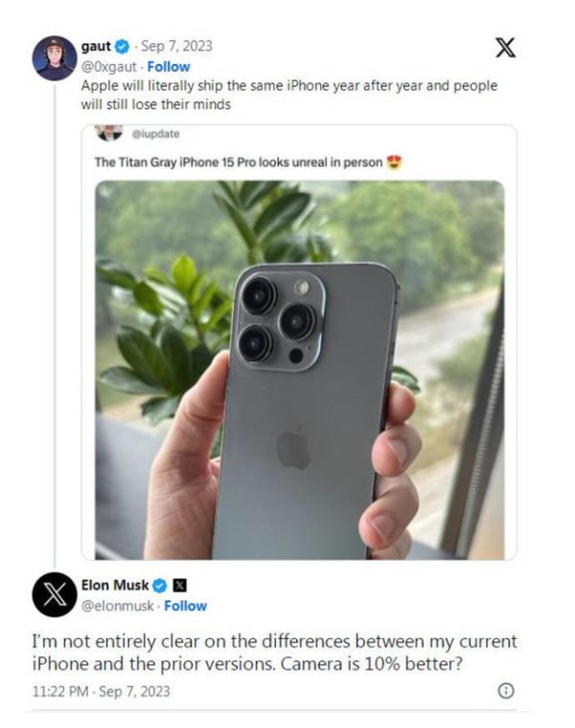The image size is (575, 728).
Task: Open the info icon beside the timestamp
Action: coord(508,691)
